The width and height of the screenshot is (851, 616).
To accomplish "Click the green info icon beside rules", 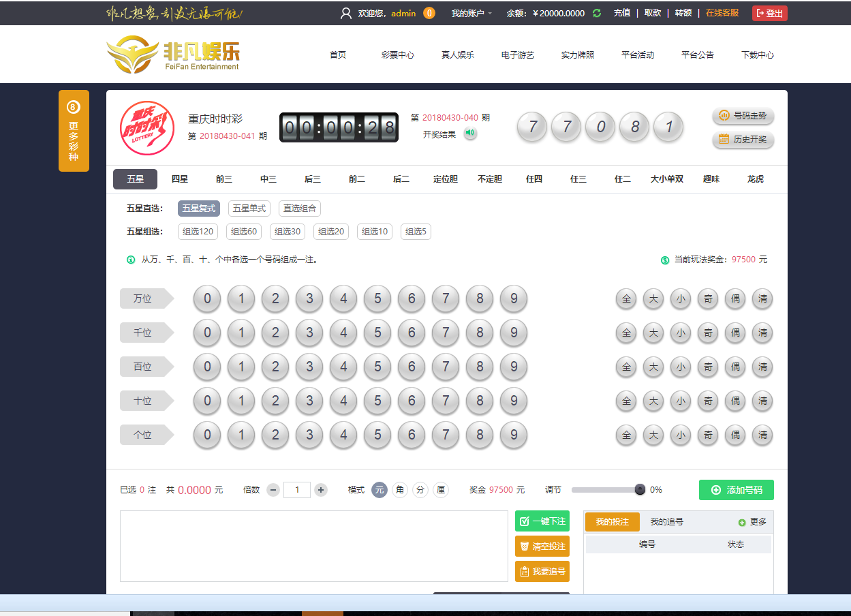I will (x=131, y=260).
